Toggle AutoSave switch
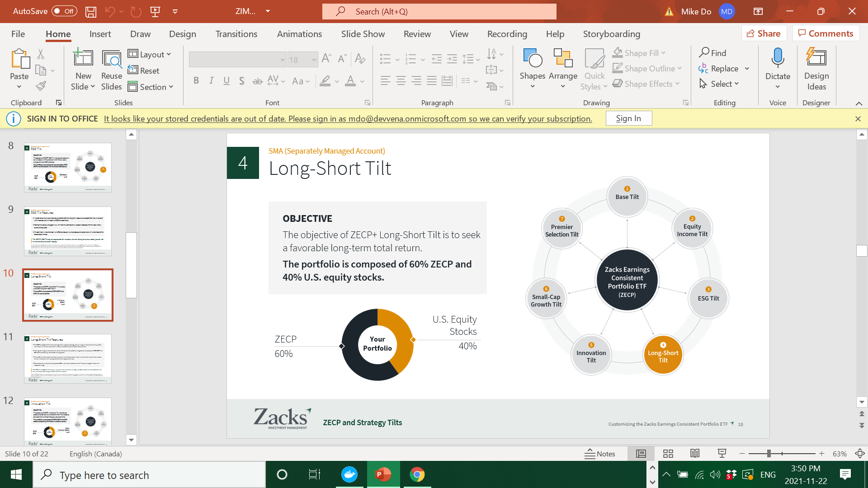The width and height of the screenshot is (868, 488). (64, 11)
